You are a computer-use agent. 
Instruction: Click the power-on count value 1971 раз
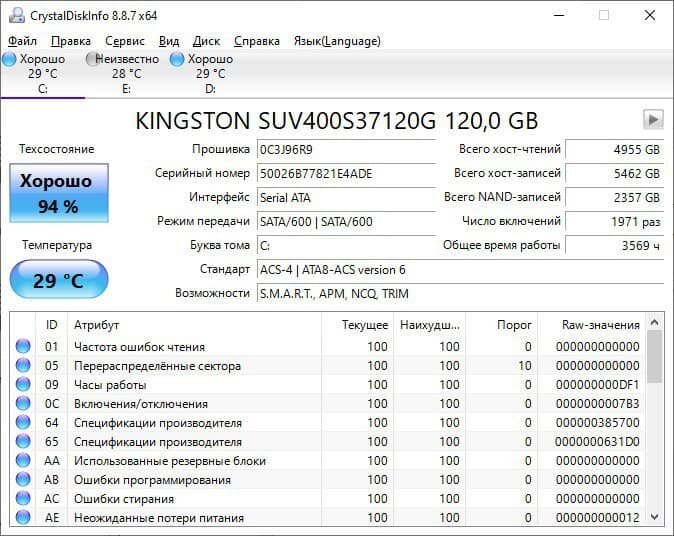pyautogui.click(x=615, y=222)
